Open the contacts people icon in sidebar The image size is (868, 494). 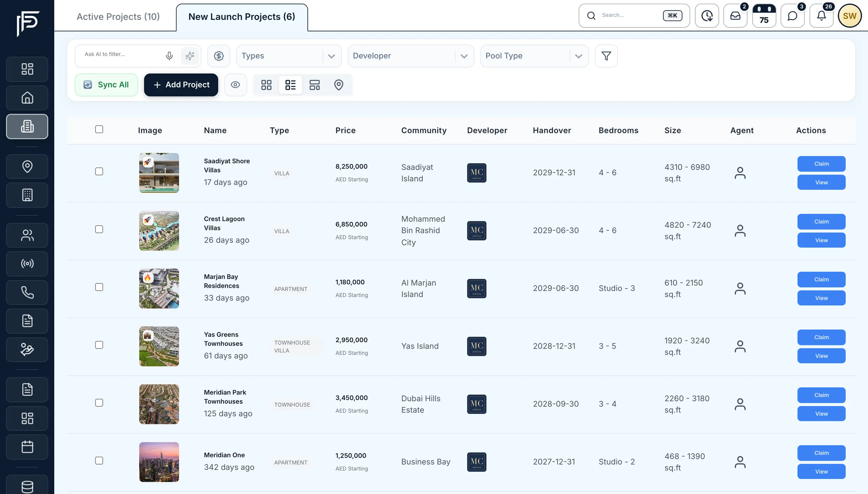click(x=27, y=235)
